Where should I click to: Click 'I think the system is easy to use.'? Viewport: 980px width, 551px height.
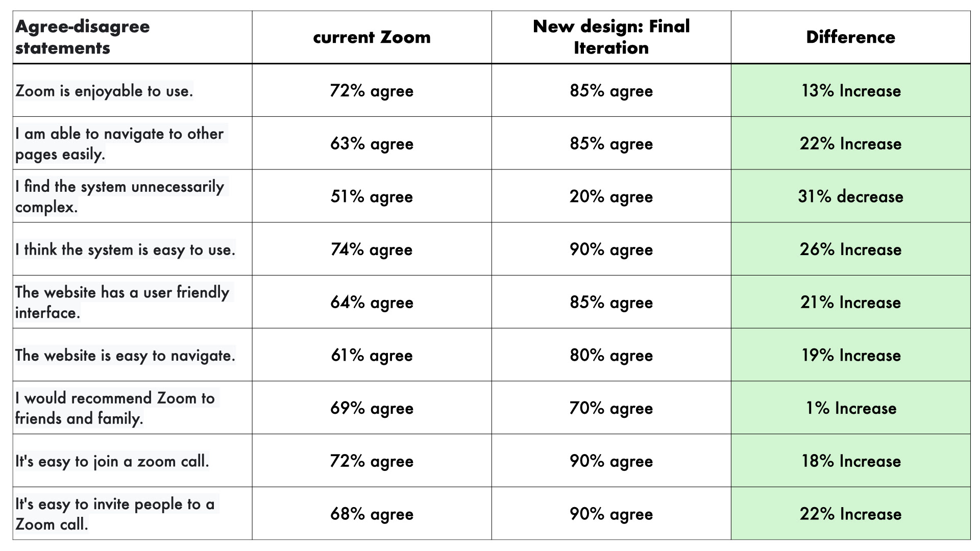pyautogui.click(x=132, y=249)
